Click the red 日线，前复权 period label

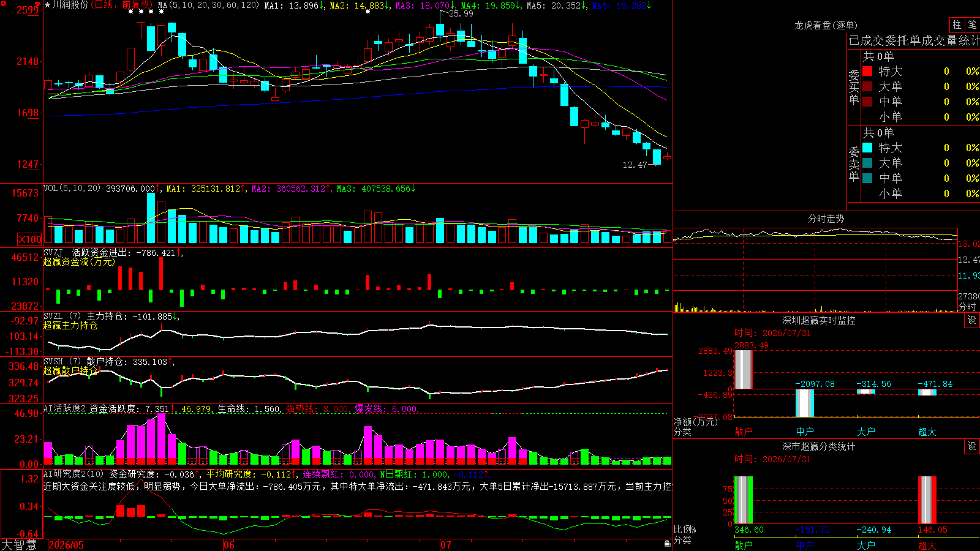[x=122, y=5]
